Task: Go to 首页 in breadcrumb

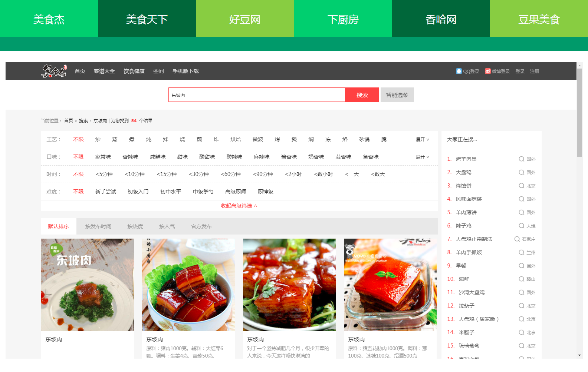Action: click(69, 120)
